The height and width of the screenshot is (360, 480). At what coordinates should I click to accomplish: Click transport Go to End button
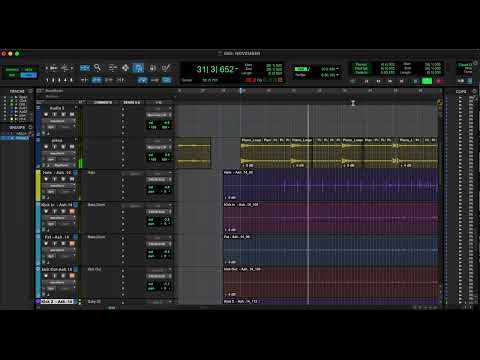[402, 81]
